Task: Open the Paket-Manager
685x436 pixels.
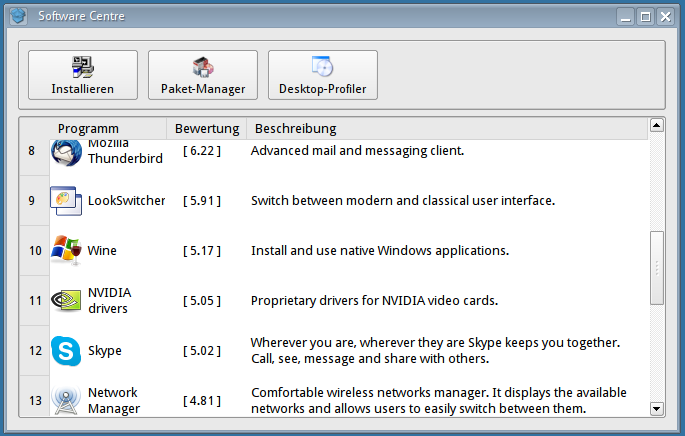Action: [x=203, y=75]
